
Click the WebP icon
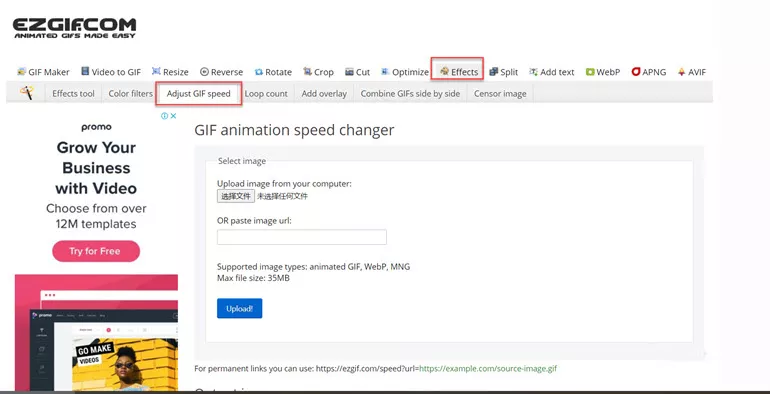pos(590,72)
